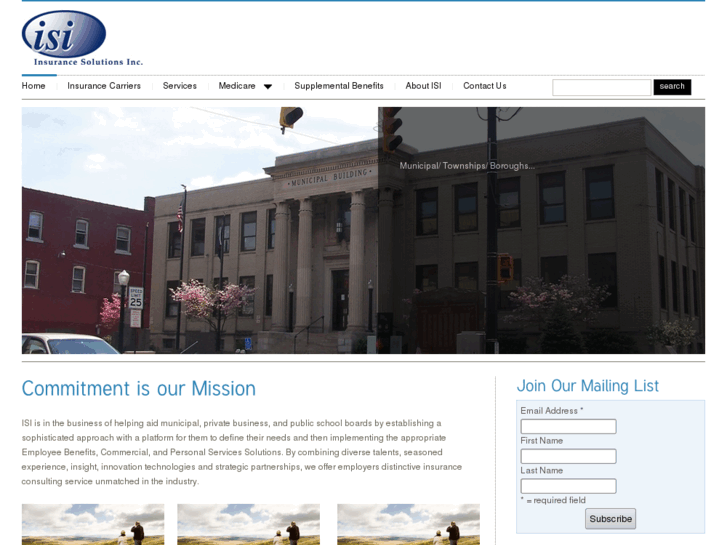727x545 pixels.
Task: Focus the site search input field
Action: coord(601,87)
